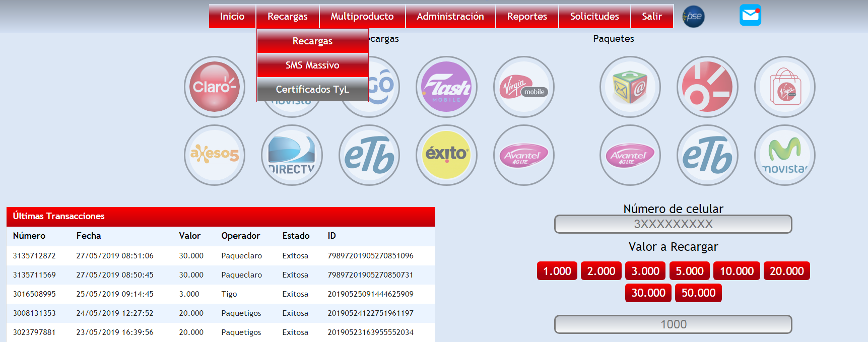Select number 3023797881 in transactions
Viewport: 868px width, 342px height.
[x=34, y=332]
